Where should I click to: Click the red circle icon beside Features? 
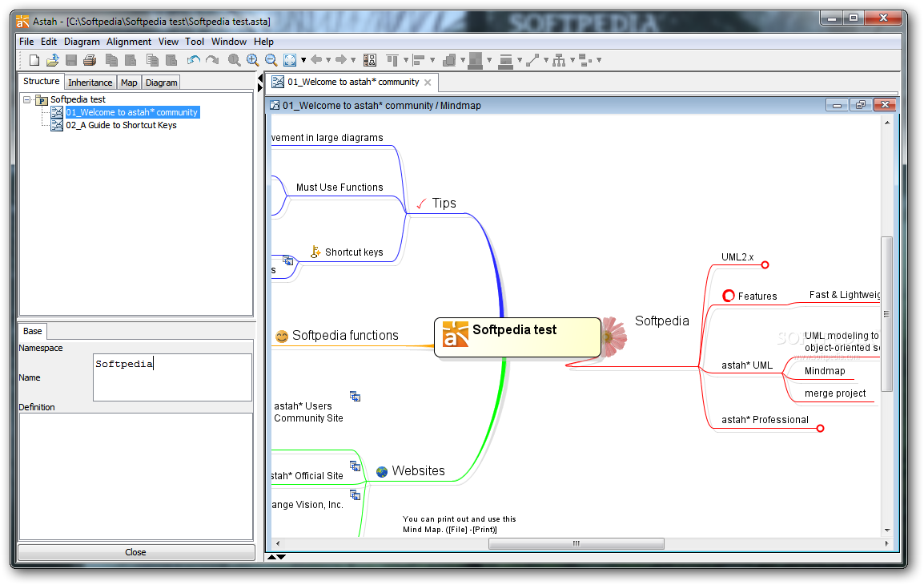pyautogui.click(x=729, y=296)
